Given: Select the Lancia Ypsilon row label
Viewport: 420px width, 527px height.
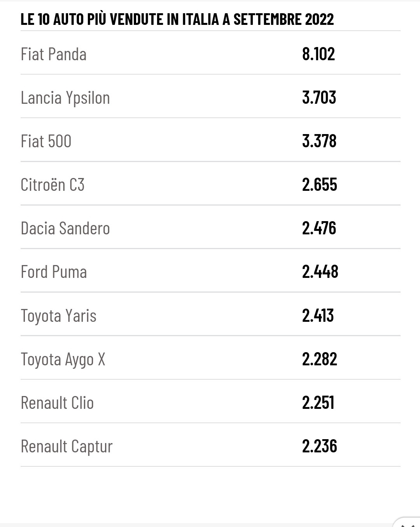Looking at the screenshot, I should pos(65,98).
